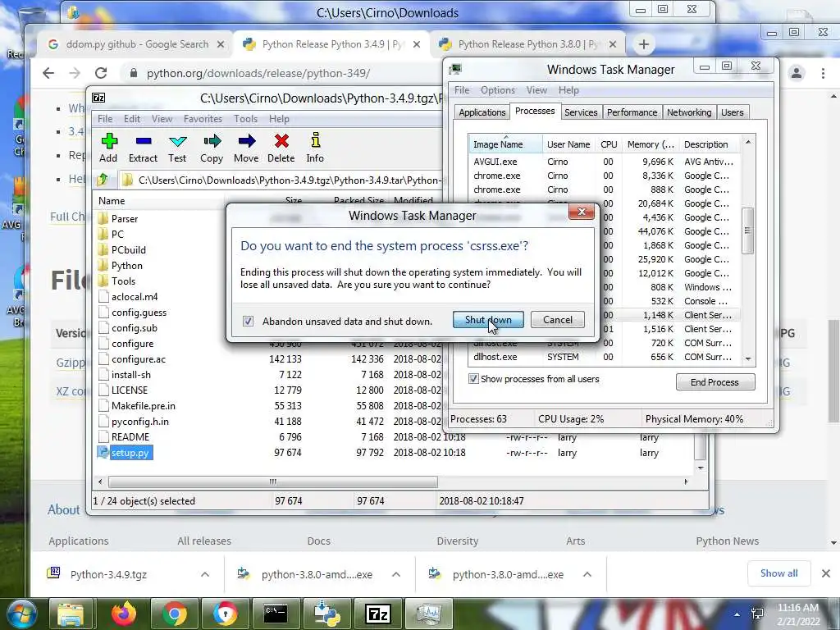Sort 7-Zip list by Name column
This screenshot has height=630, width=840.
coord(112,201)
